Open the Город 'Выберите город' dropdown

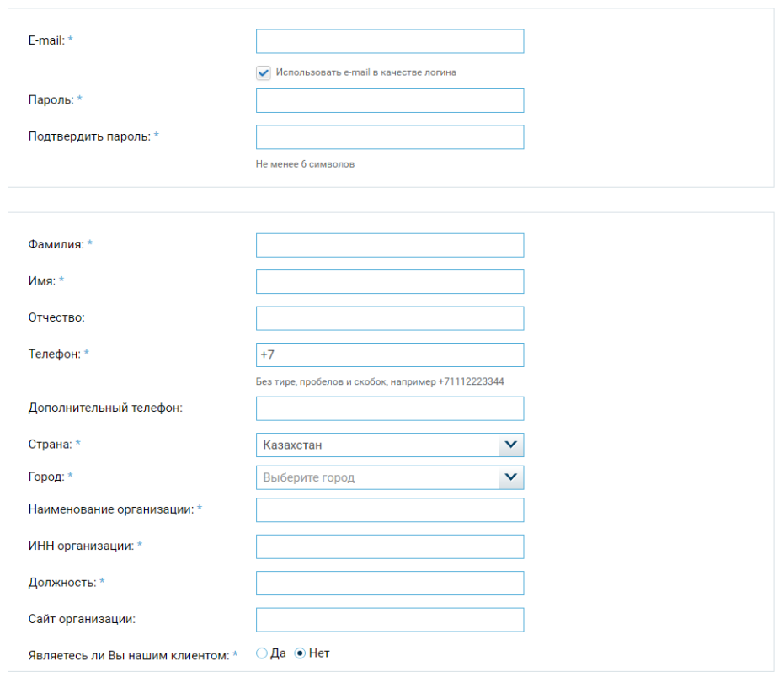tap(377, 477)
